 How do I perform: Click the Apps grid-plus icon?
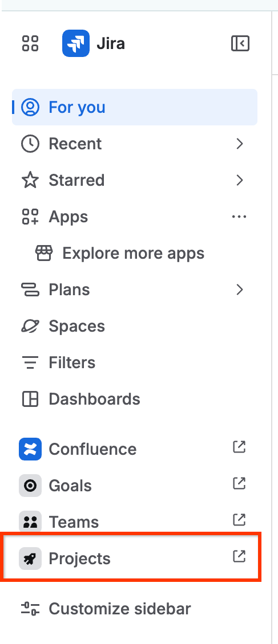pyautogui.click(x=30, y=217)
